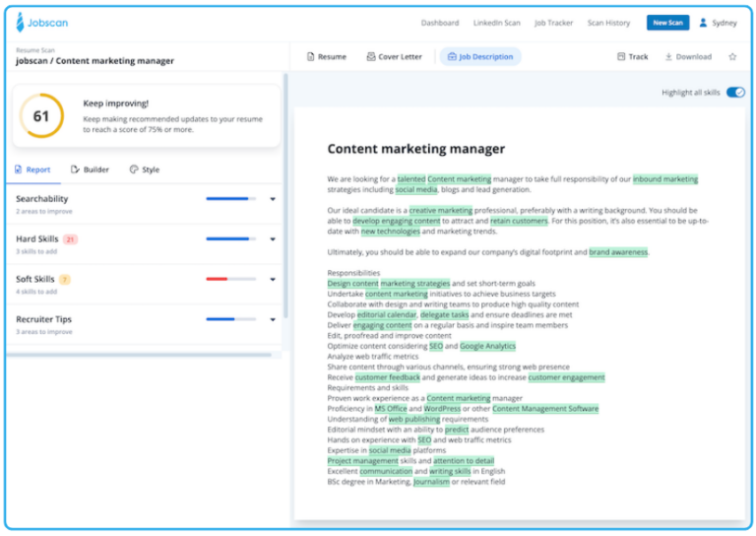Open the Report tab
This screenshot has height=536, width=756.
coord(32,169)
